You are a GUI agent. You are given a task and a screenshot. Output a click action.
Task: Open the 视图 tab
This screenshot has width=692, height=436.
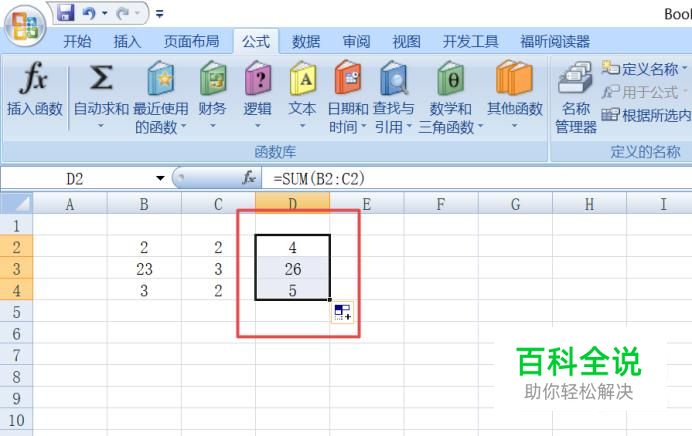[x=406, y=41]
